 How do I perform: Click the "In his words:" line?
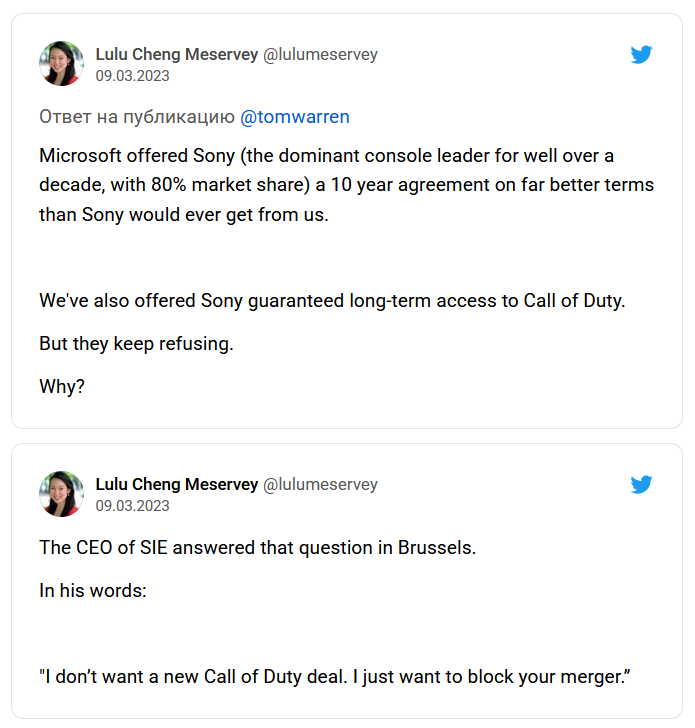pyautogui.click(x=93, y=590)
